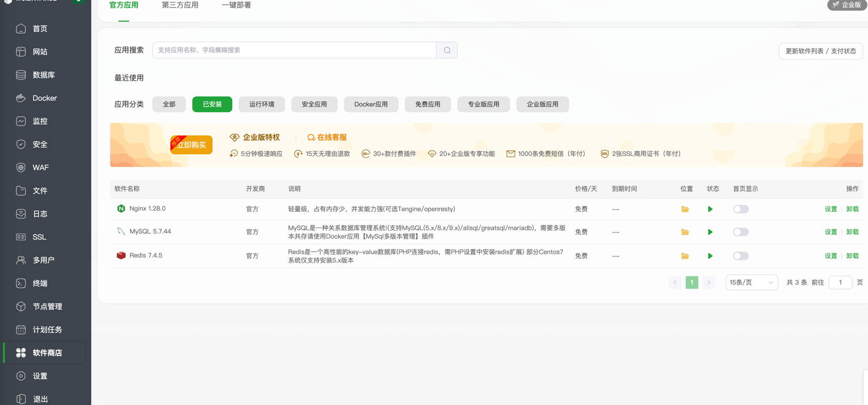Open the 数据库 database sidebar item
This screenshot has height=405, width=868.
tap(43, 75)
